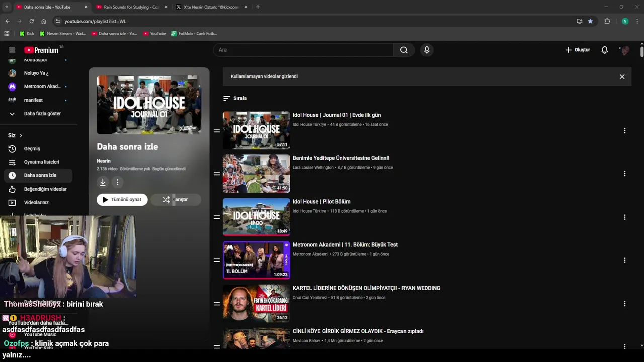Open options menu for Idol House Pilot Bölüm
This screenshot has width=644, height=362.
(x=624, y=217)
